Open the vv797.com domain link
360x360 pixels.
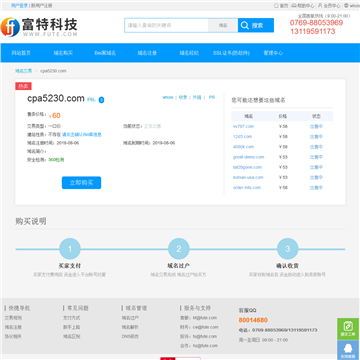tap(243, 126)
